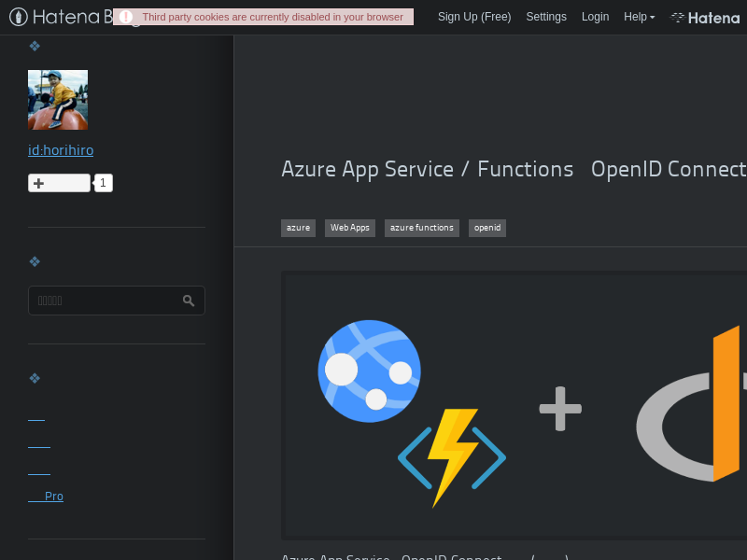The width and height of the screenshot is (747, 560).
Task: Select the openid tag
Action: pyautogui.click(x=486, y=228)
